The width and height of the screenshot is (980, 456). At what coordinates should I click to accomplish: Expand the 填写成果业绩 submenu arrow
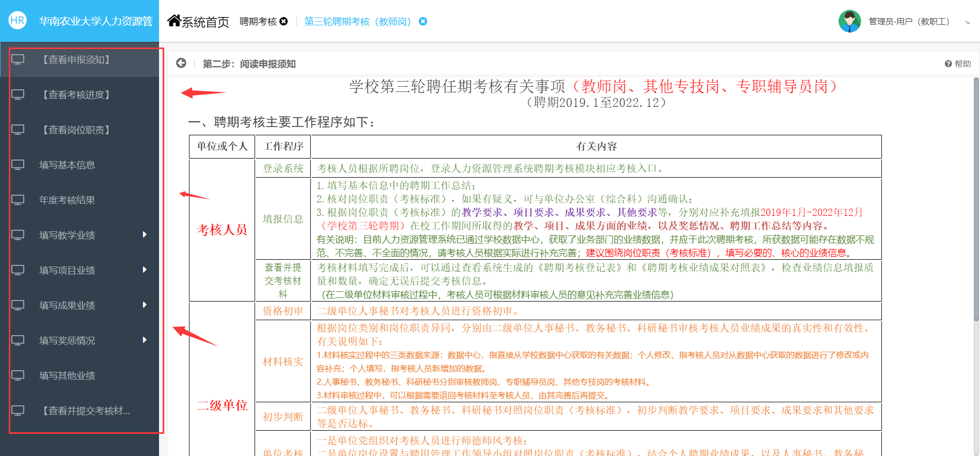145,305
